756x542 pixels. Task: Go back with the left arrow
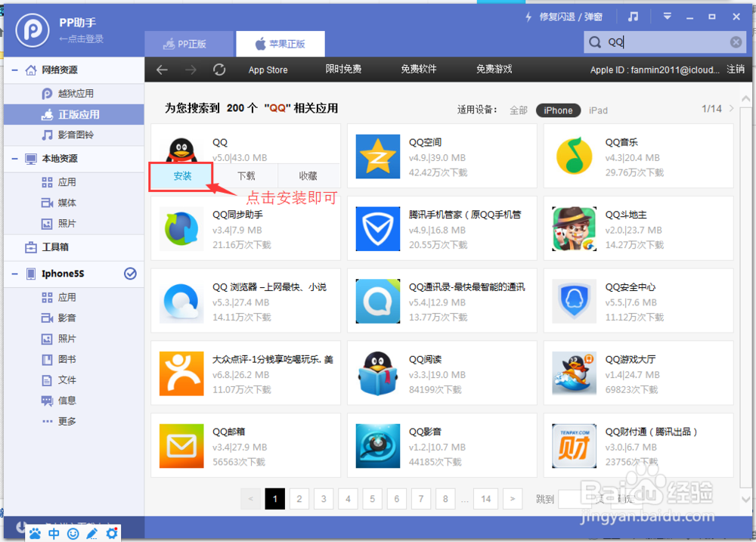[x=162, y=70]
